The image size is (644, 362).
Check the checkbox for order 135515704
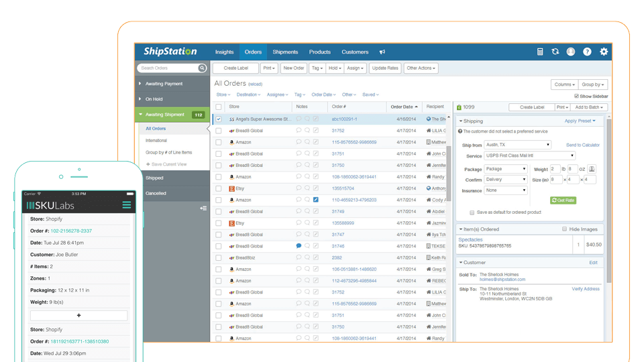219,188
